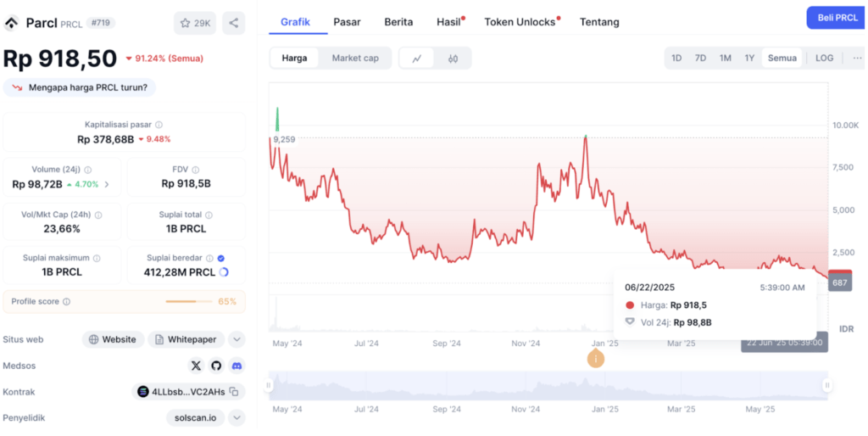Click the #719 rank badge
The height and width of the screenshot is (436, 868).
pyautogui.click(x=101, y=23)
